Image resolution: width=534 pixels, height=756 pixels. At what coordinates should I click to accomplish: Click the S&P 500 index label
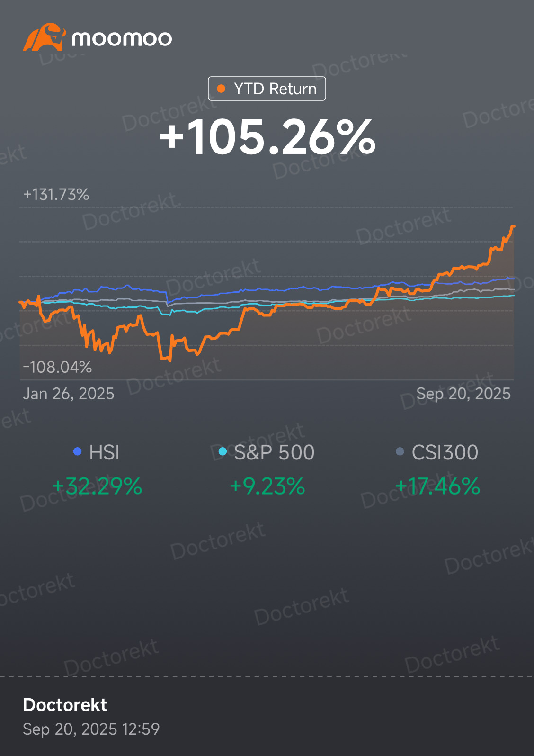click(x=274, y=452)
